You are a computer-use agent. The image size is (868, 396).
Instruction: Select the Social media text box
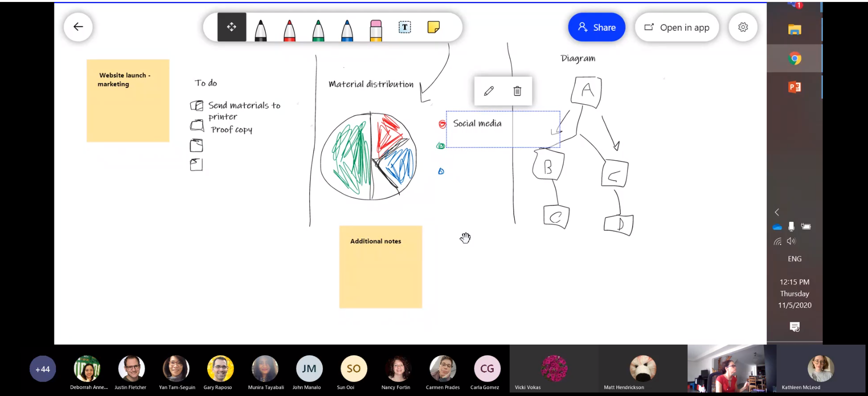point(503,129)
